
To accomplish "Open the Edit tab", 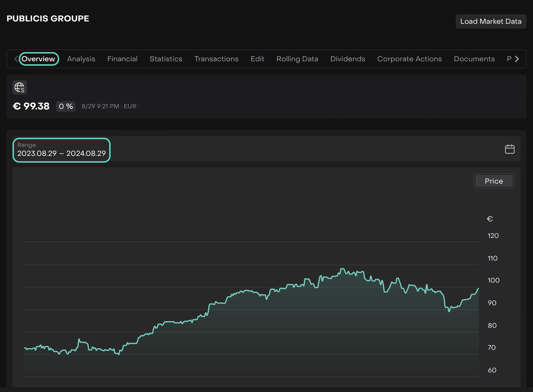I will point(257,59).
